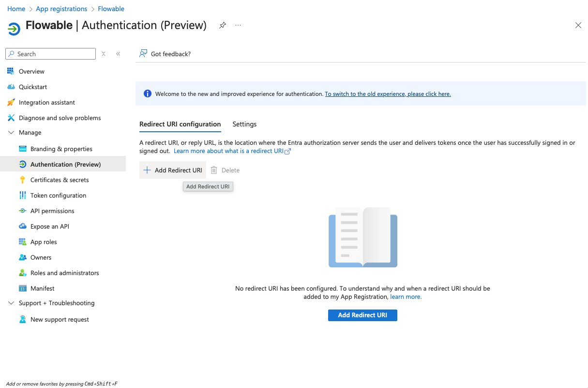The height and width of the screenshot is (388, 588).
Task: Collapse the Manage section
Action: coord(11,132)
